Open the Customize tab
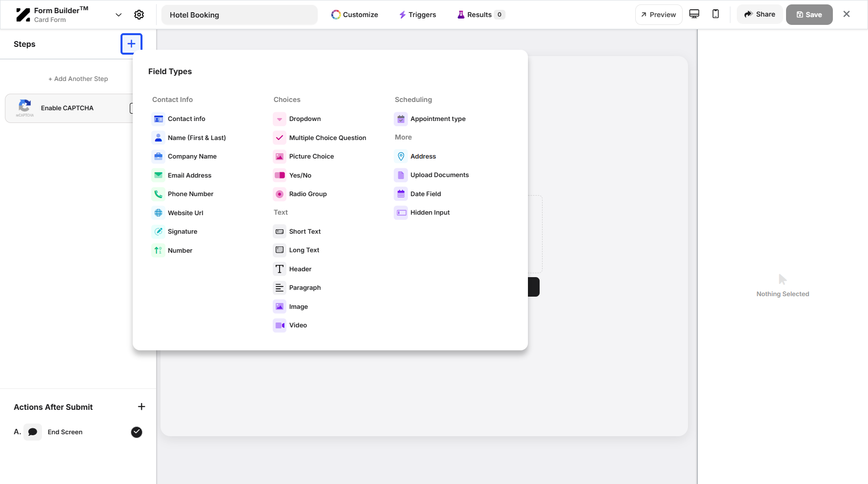 click(355, 15)
